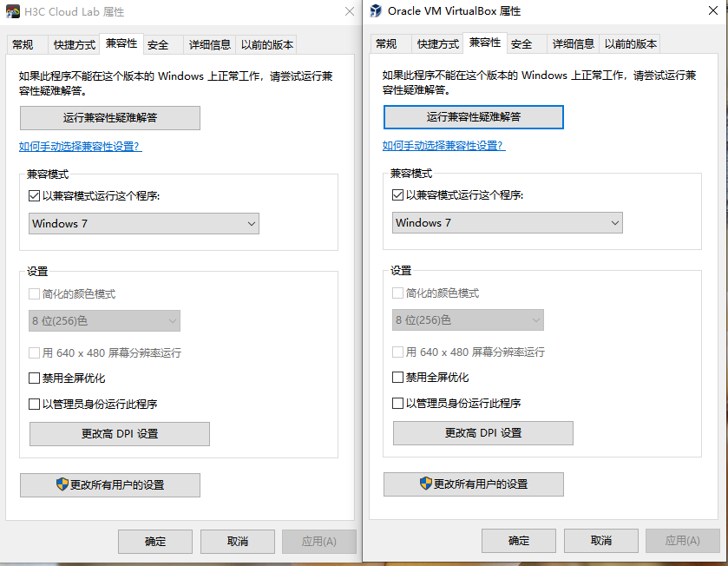
Task: Select 详细信息 tab in H3C dialog
Action: point(210,45)
